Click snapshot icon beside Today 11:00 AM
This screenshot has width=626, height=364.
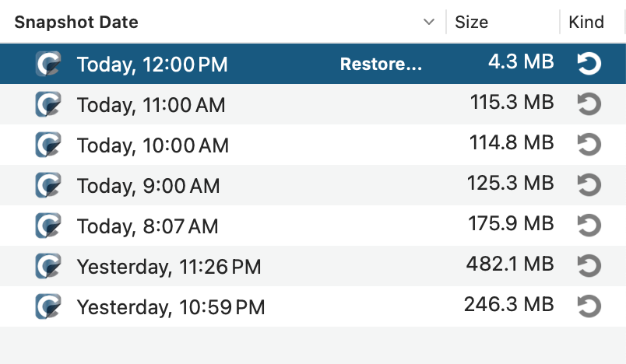pyautogui.click(x=48, y=104)
